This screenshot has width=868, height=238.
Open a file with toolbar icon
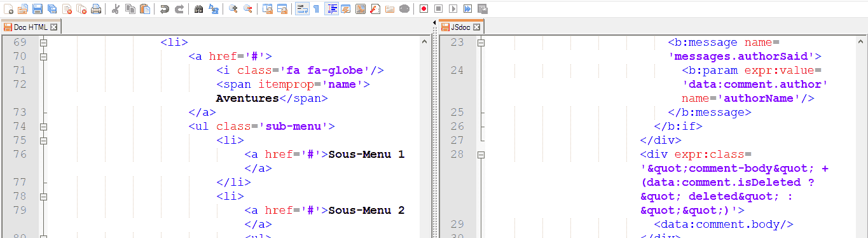click(x=23, y=9)
